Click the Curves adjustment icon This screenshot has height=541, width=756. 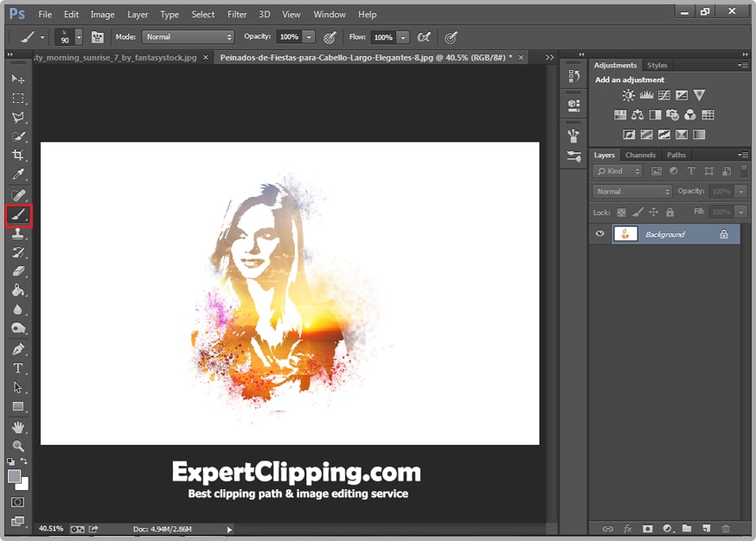pos(663,95)
